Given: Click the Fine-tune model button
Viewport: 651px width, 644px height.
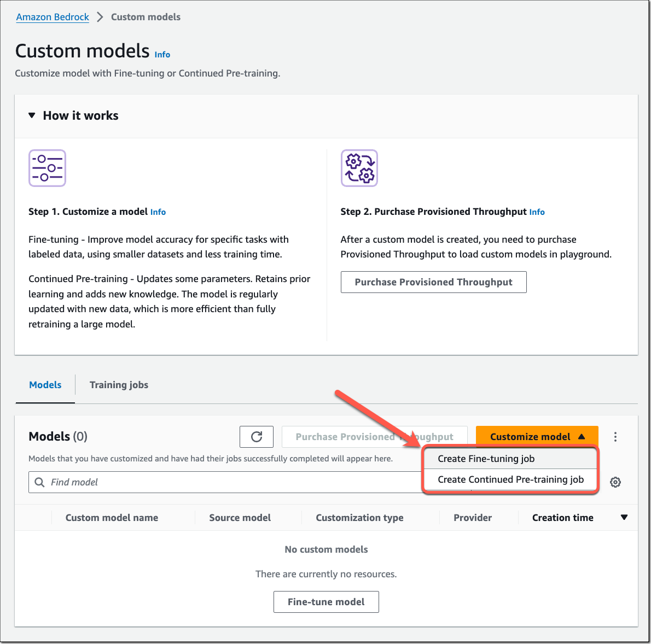Looking at the screenshot, I should 326,602.
